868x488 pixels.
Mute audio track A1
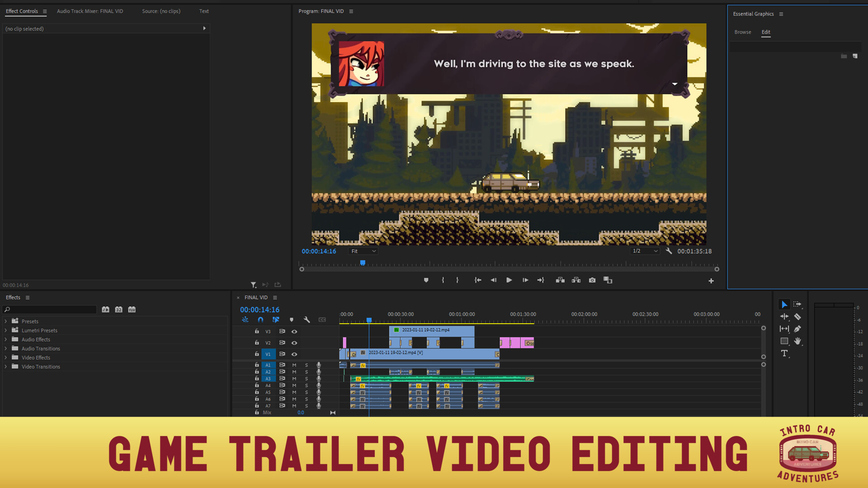pyautogui.click(x=294, y=365)
